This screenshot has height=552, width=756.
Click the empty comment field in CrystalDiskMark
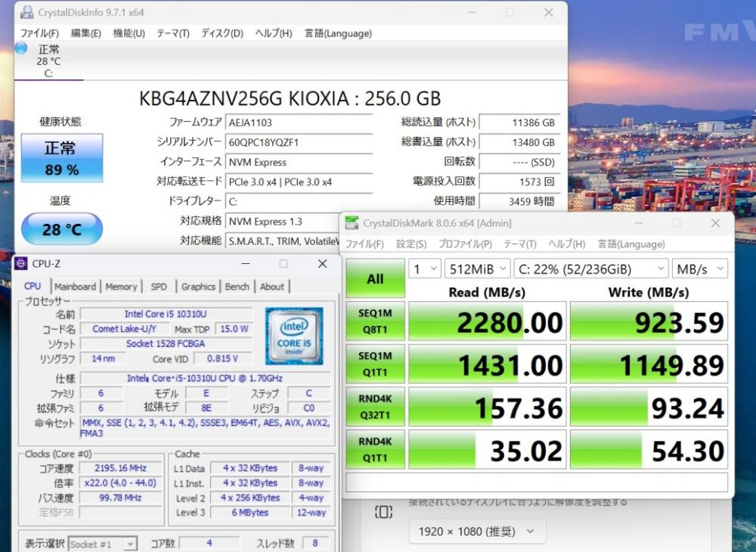tap(537, 482)
